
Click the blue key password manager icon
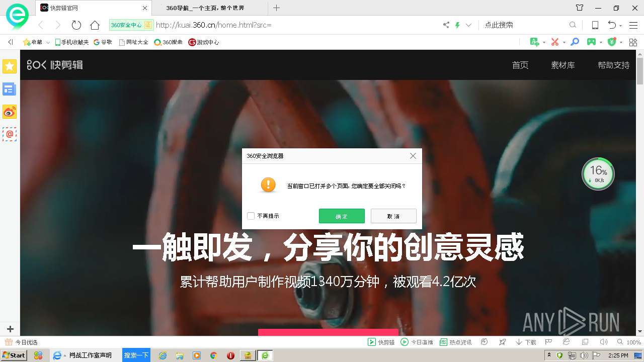tap(575, 42)
